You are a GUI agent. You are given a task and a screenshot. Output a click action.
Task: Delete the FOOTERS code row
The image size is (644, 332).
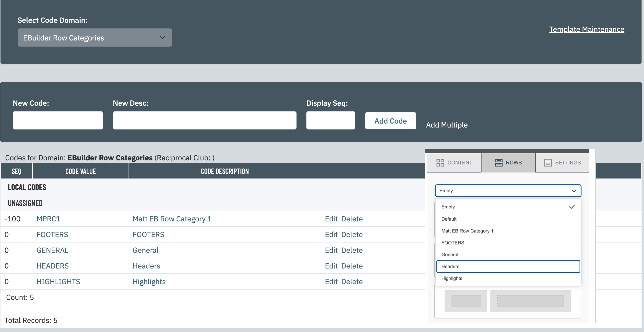coord(352,235)
